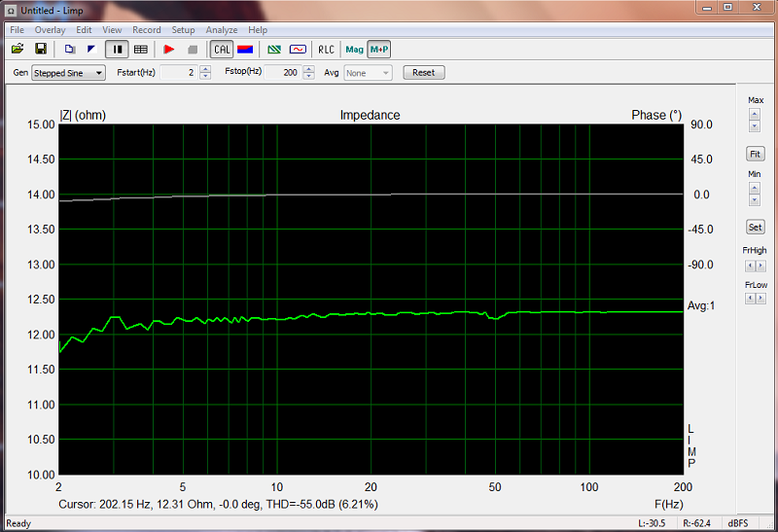
Task: Open the Setup menu
Action: coord(183,30)
